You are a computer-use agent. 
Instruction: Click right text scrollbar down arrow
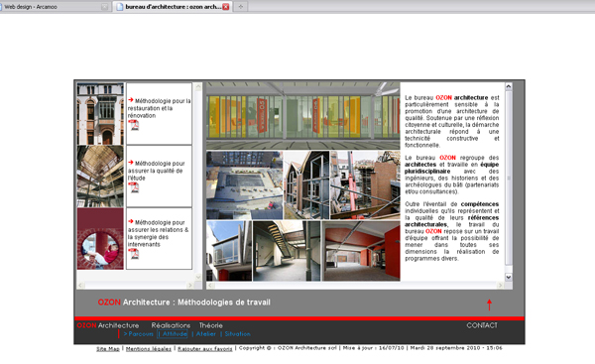click(x=509, y=277)
